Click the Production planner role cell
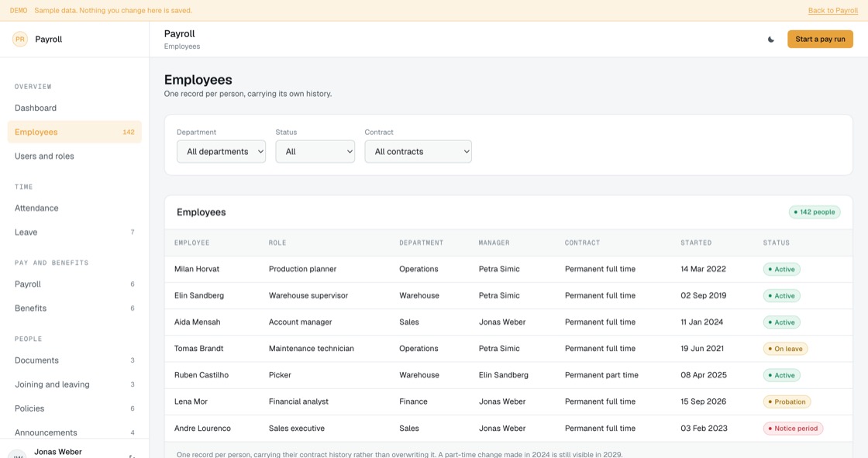 pos(302,269)
